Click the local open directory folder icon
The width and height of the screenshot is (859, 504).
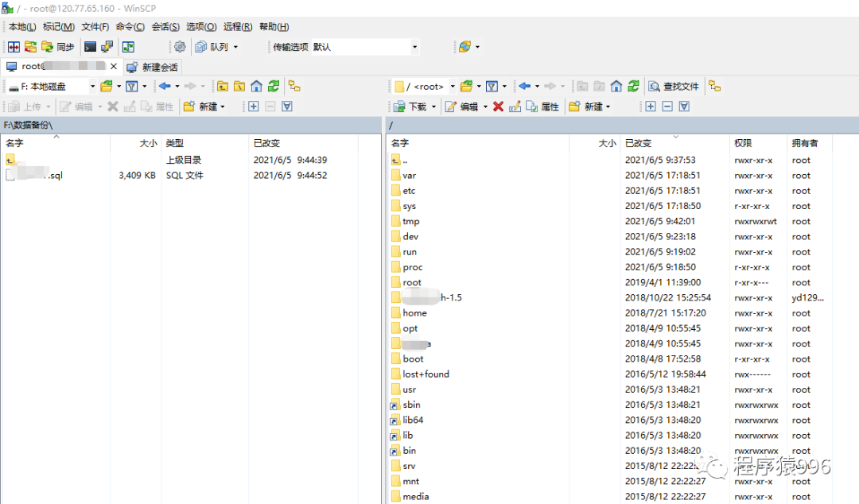107,86
